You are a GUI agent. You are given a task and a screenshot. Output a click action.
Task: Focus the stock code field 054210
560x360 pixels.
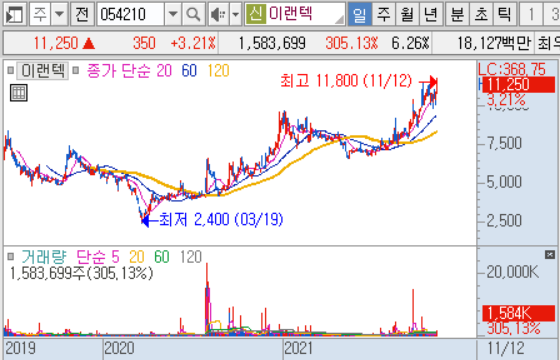click(131, 14)
